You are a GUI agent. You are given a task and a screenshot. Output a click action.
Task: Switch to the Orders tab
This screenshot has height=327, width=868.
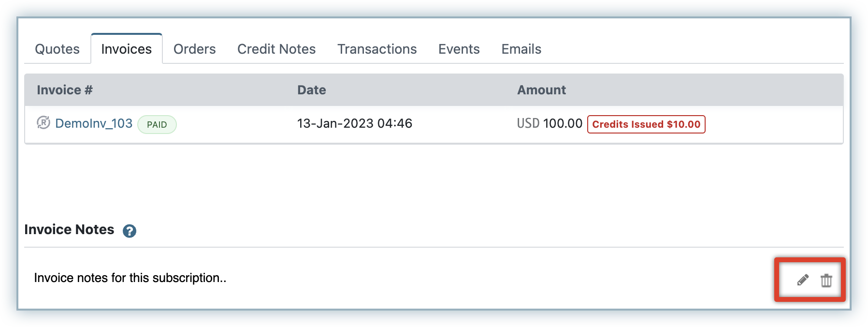[x=194, y=49]
